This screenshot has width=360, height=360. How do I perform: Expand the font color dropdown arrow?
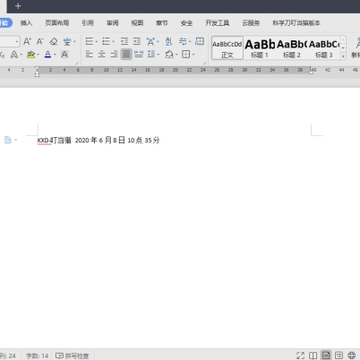[x=55, y=55]
